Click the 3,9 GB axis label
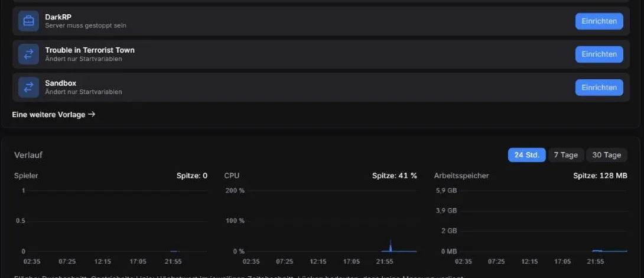This screenshot has width=644, height=278. tap(446, 211)
